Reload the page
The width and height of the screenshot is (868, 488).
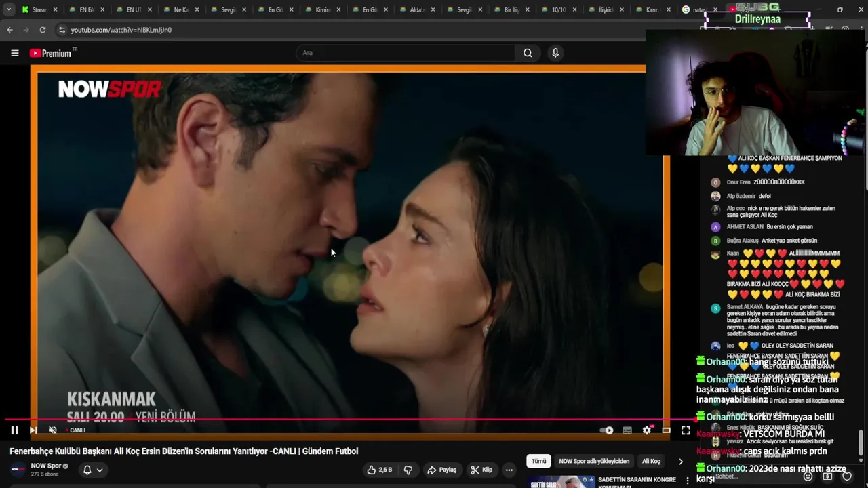[x=42, y=30]
